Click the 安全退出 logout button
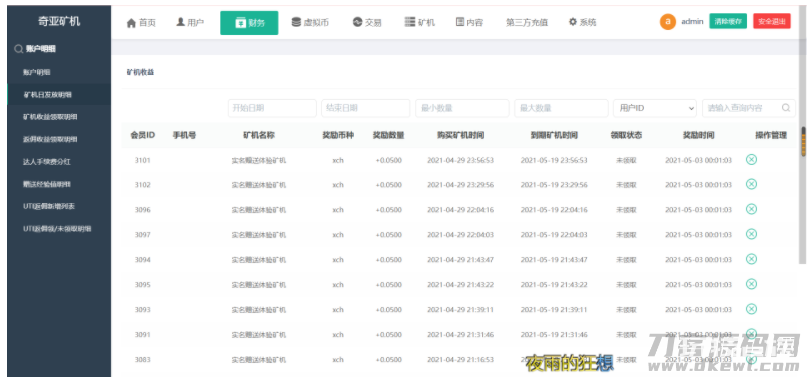This screenshot has width=810, height=377. [x=772, y=21]
